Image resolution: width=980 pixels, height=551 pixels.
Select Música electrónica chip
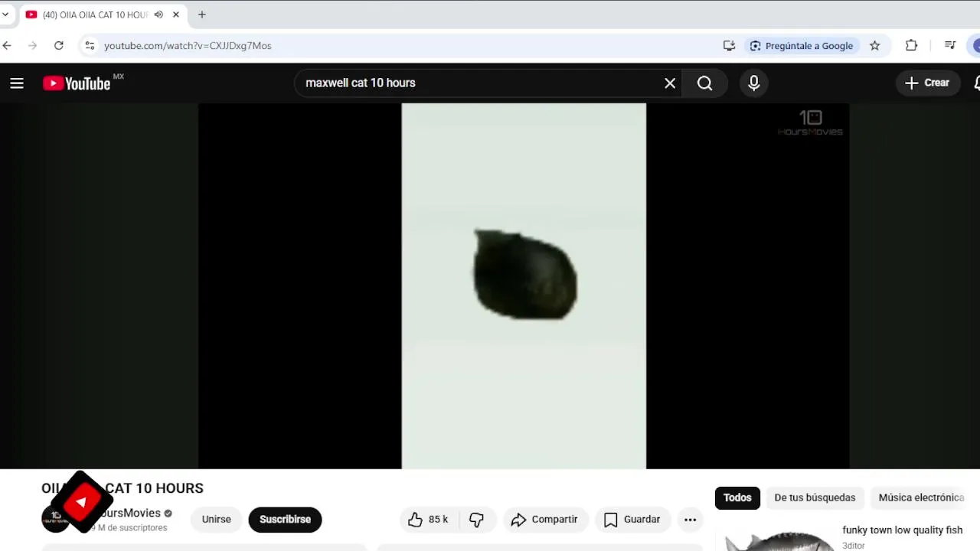(x=921, y=497)
